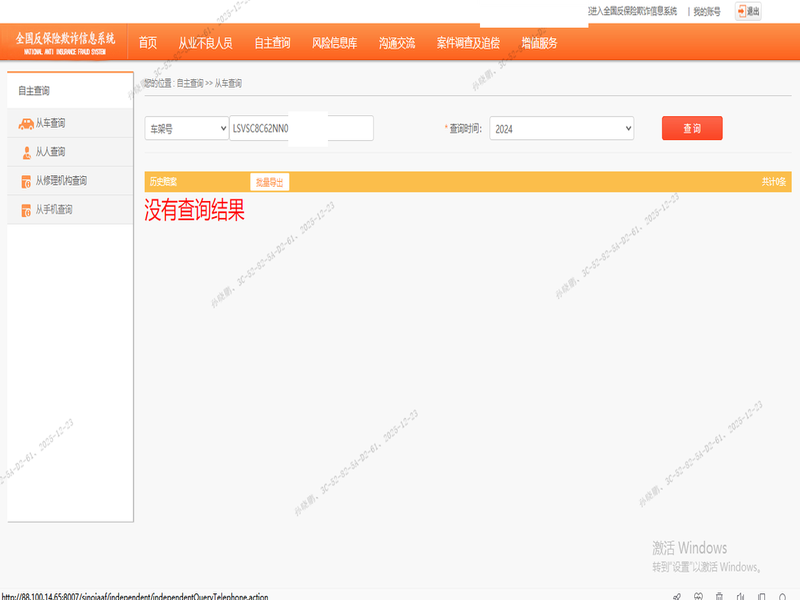The image size is (800, 600).
Task: Click the phone query icon beside 从手机查询
Action: (26, 210)
